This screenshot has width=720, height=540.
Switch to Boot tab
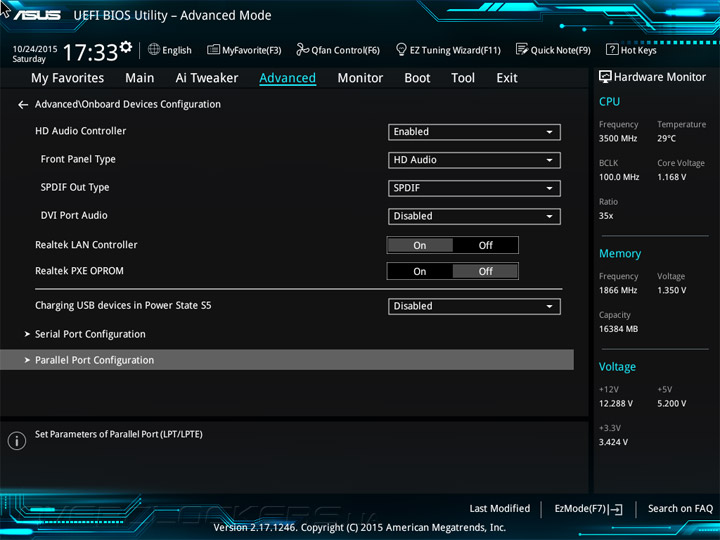[x=417, y=78]
